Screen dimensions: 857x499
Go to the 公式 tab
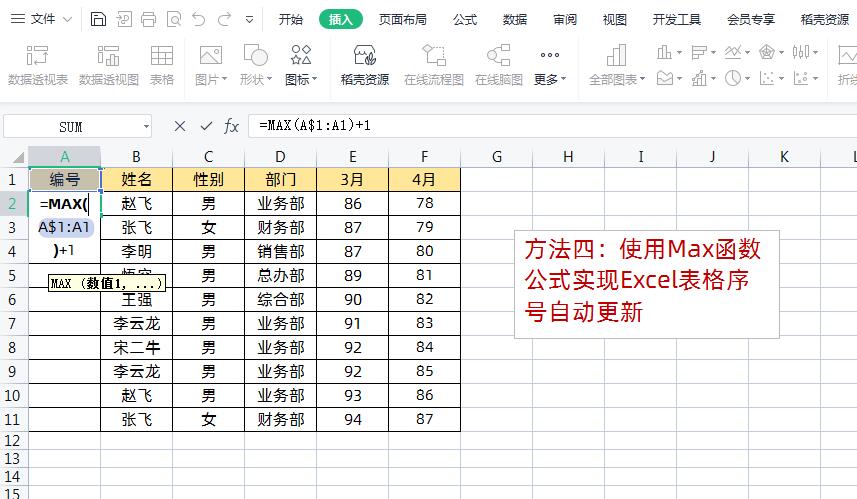465,20
